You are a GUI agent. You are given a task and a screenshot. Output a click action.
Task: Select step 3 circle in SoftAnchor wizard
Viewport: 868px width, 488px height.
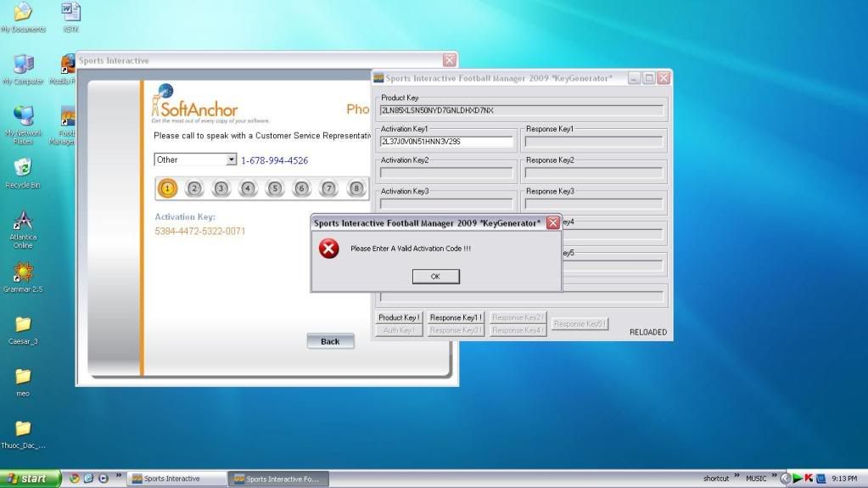point(221,188)
